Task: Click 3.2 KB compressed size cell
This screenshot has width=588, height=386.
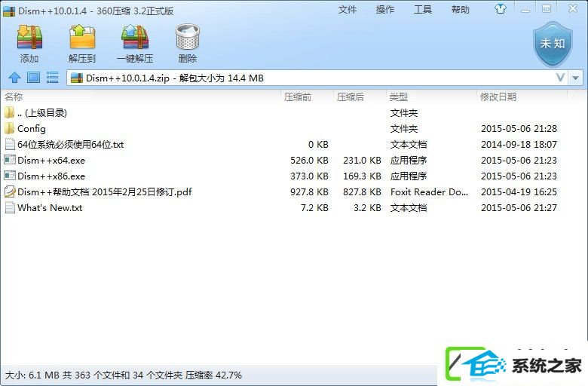Action: [368, 207]
